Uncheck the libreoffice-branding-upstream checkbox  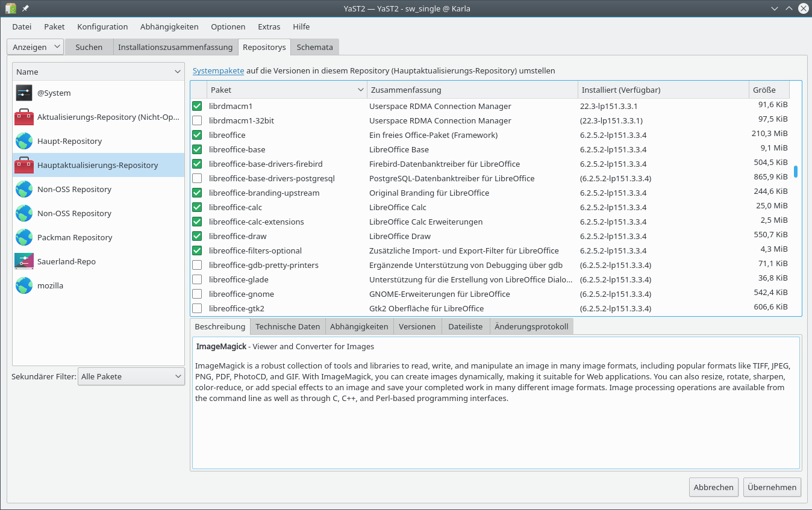click(x=197, y=193)
